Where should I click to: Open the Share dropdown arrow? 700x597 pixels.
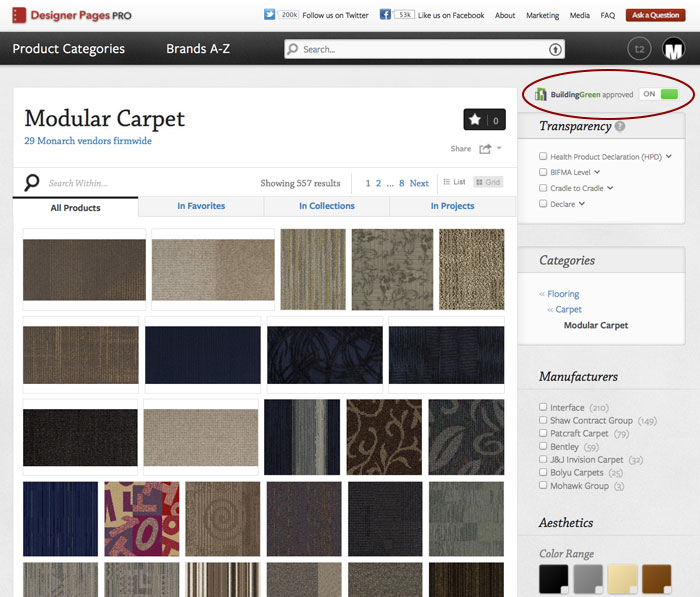pyautogui.click(x=499, y=148)
